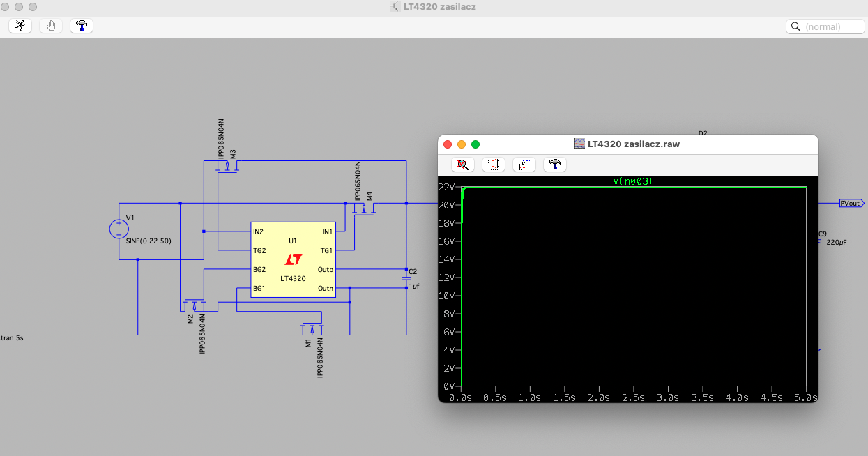Maximize the plot window with green button
This screenshot has width=868, height=456.
475,144
